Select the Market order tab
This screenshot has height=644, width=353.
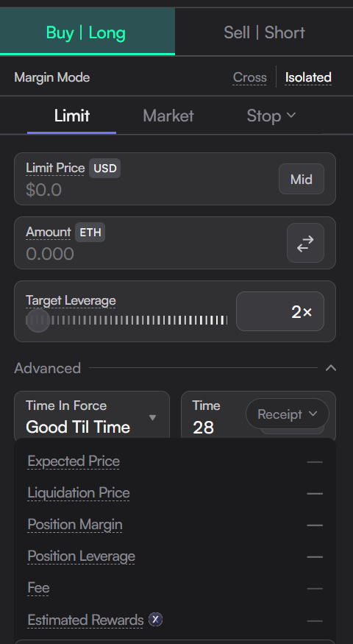point(168,116)
